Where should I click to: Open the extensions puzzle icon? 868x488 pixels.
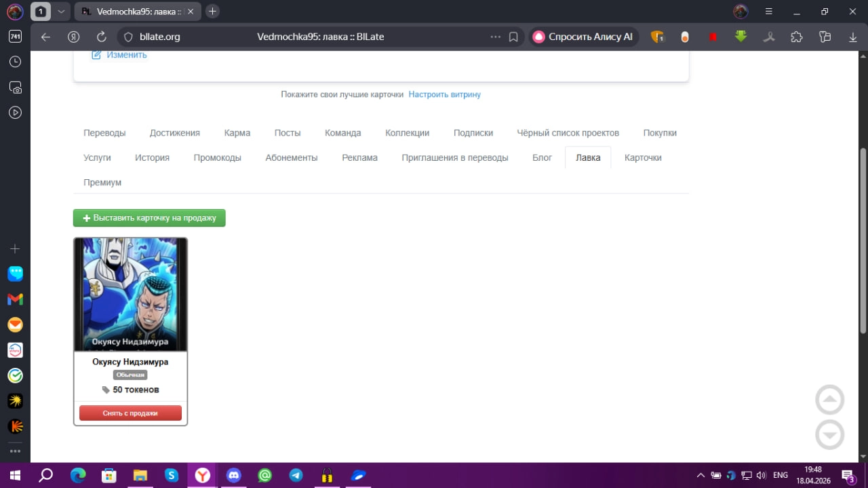797,37
